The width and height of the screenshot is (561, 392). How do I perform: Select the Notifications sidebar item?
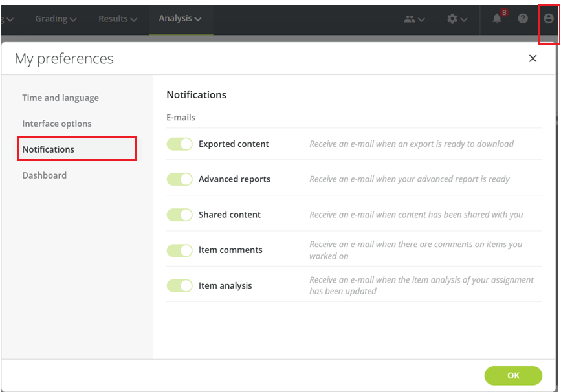coord(48,149)
